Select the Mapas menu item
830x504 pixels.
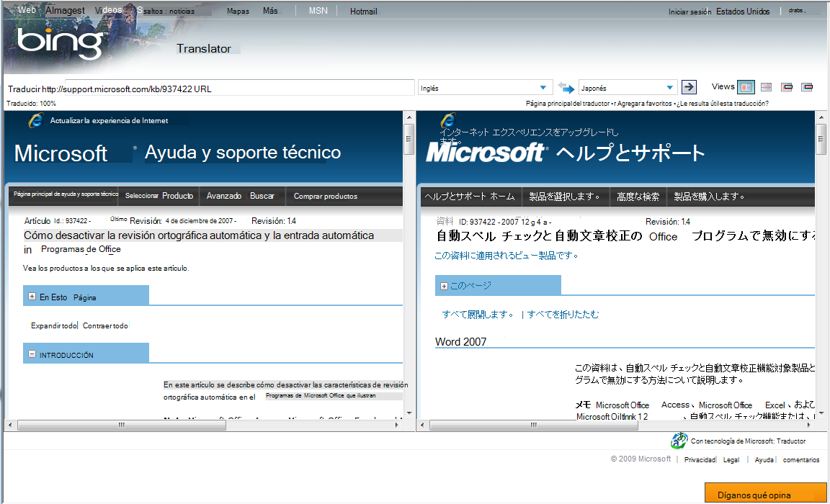[x=238, y=11]
